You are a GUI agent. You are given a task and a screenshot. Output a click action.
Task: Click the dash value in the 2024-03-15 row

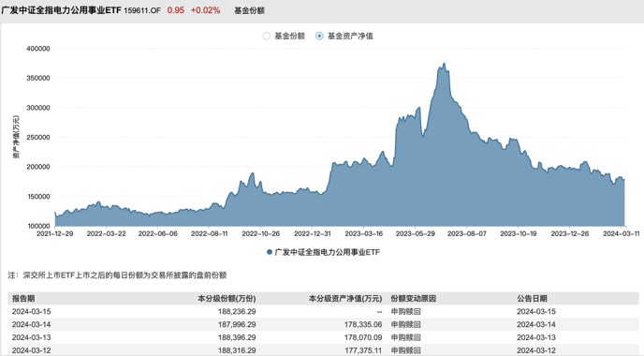tap(379, 312)
